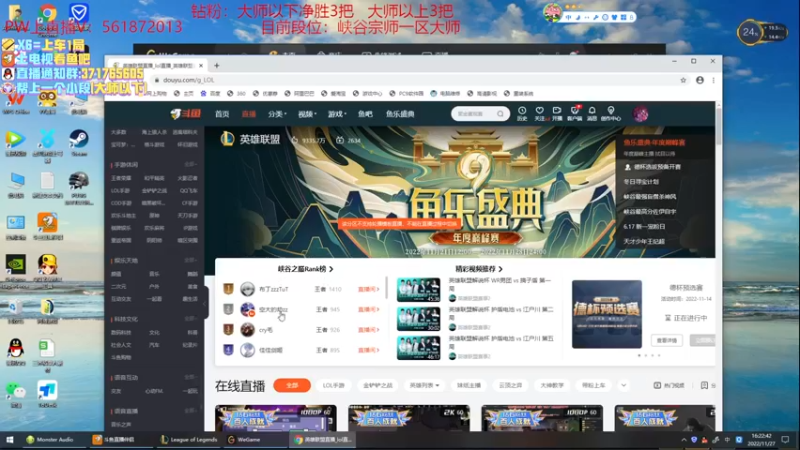Click the 360 bookmark in bookmarks bar
The image size is (800, 450).
(x=237, y=93)
